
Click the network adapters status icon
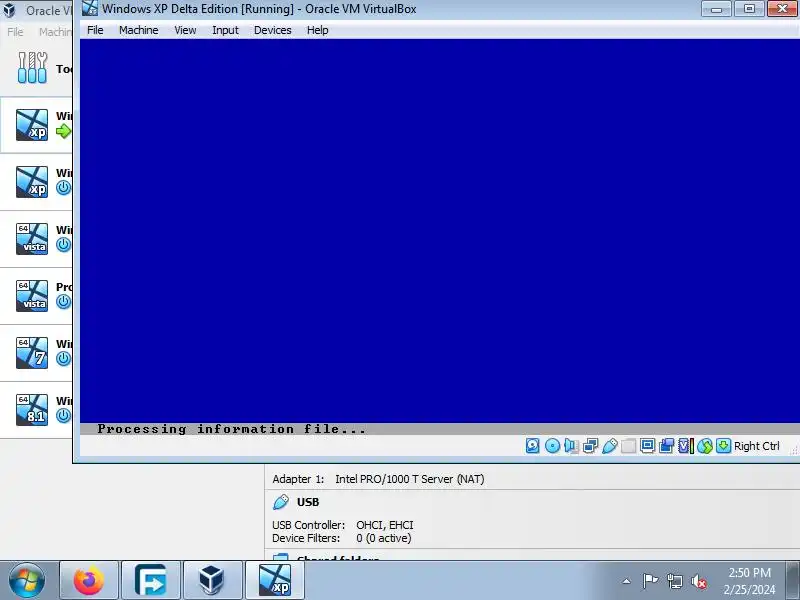pos(590,446)
